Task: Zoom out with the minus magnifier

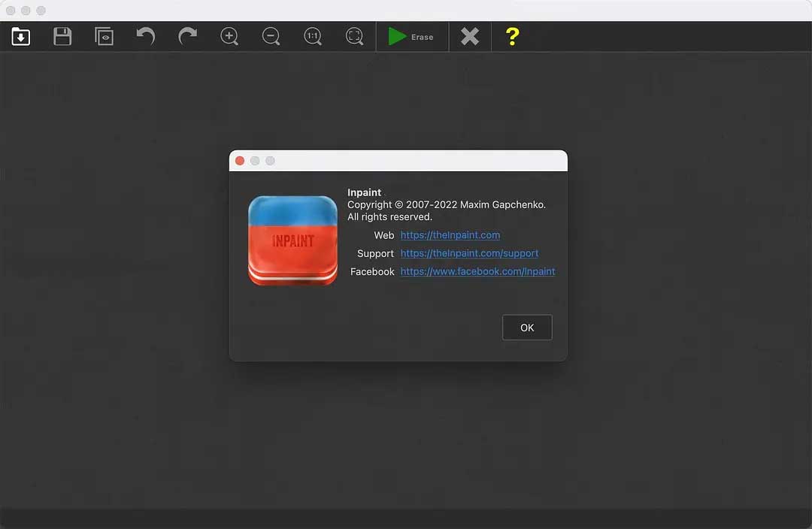Action: (271, 36)
